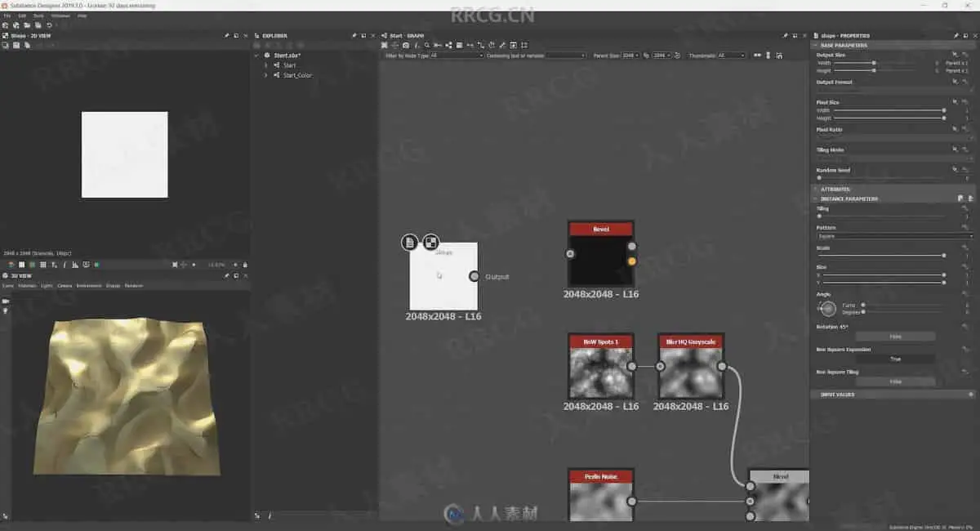Open the Filter by Node Type dropdown
The image size is (980, 531).
457,56
